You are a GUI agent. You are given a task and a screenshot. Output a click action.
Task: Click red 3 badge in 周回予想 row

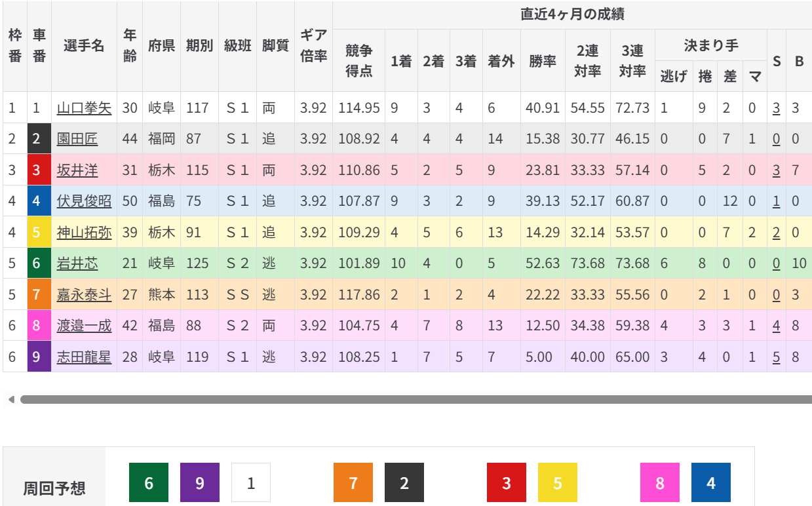pos(507,483)
